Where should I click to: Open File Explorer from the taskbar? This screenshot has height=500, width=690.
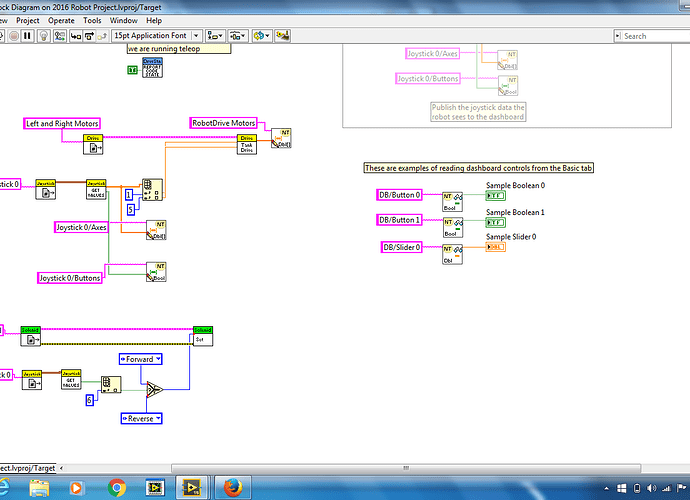(x=39, y=488)
